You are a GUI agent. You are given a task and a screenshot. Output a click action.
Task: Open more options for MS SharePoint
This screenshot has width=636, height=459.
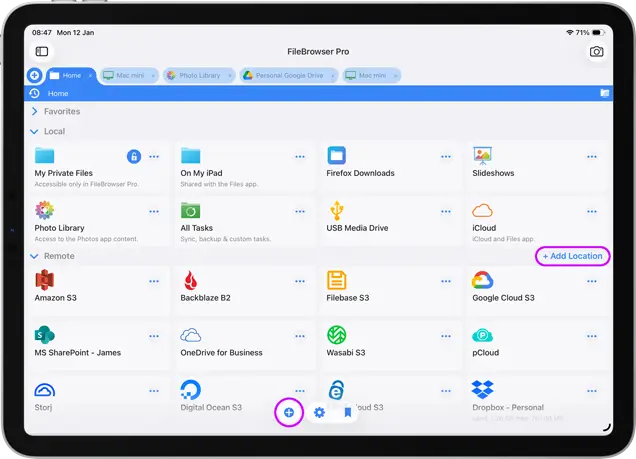[x=154, y=336]
